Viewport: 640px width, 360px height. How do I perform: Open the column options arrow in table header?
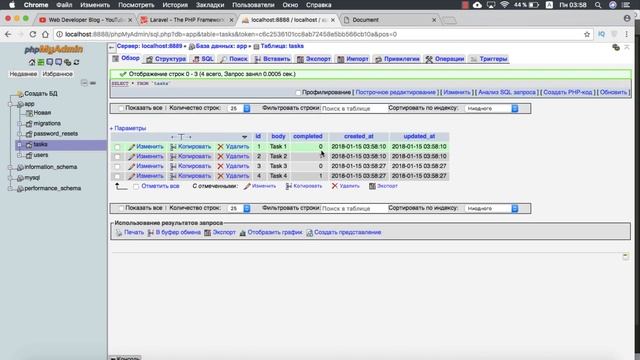coord(244,137)
